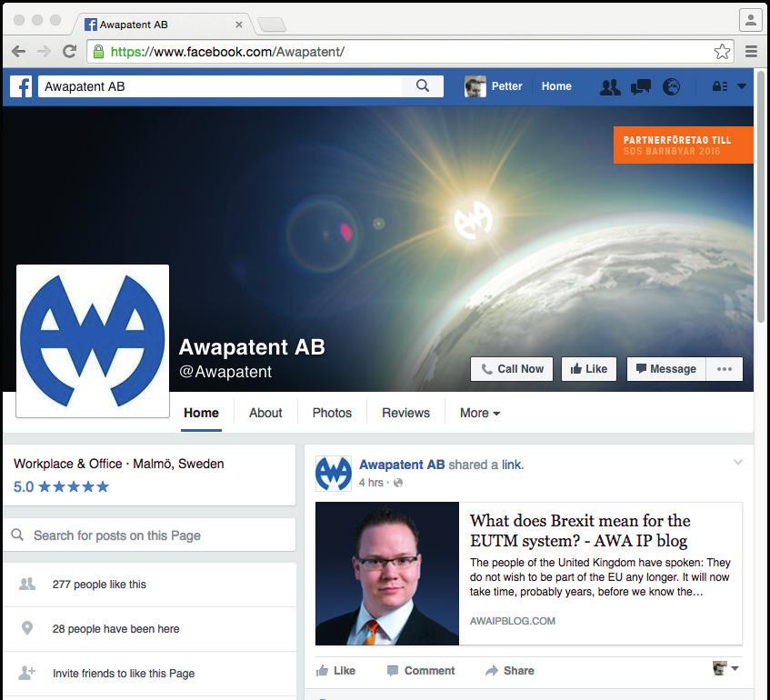Click the location pin icon beside 28 people
The image size is (770, 700).
[27, 628]
